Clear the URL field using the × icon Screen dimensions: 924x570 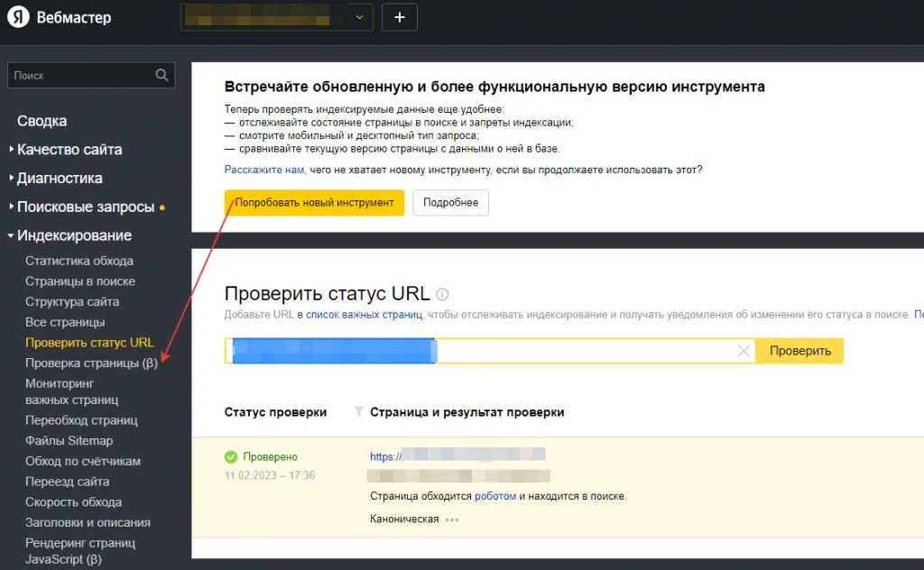tap(744, 351)
